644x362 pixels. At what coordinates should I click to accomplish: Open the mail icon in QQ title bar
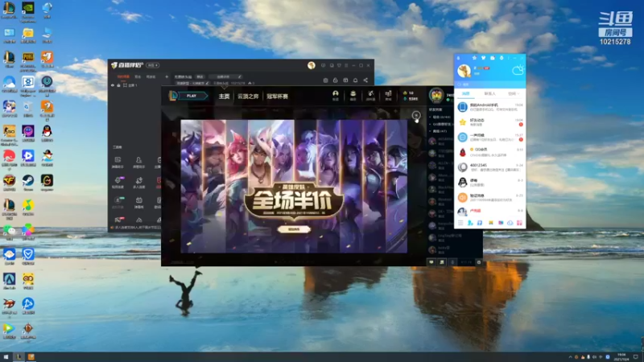pyautogui.click(x=493, y=58)
